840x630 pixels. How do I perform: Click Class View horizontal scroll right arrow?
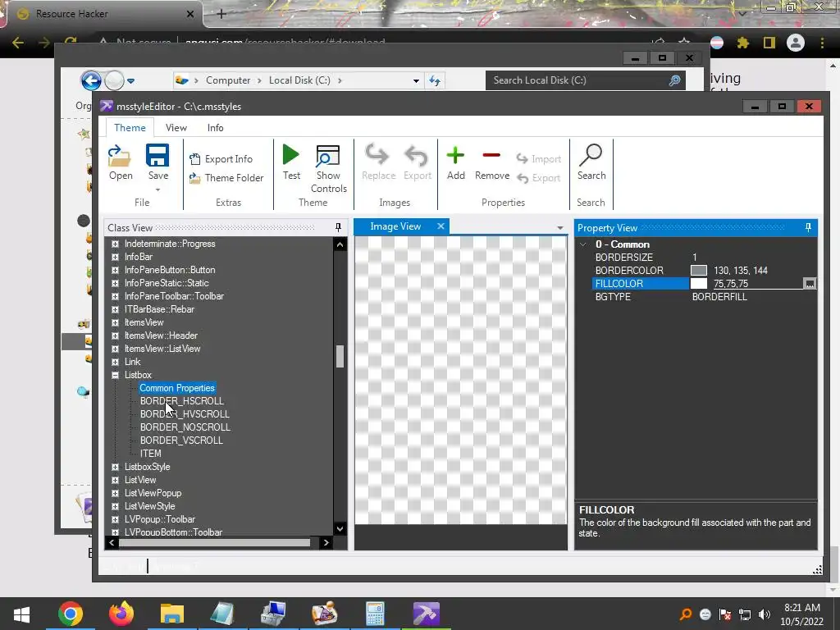click(x=326, y=543)
